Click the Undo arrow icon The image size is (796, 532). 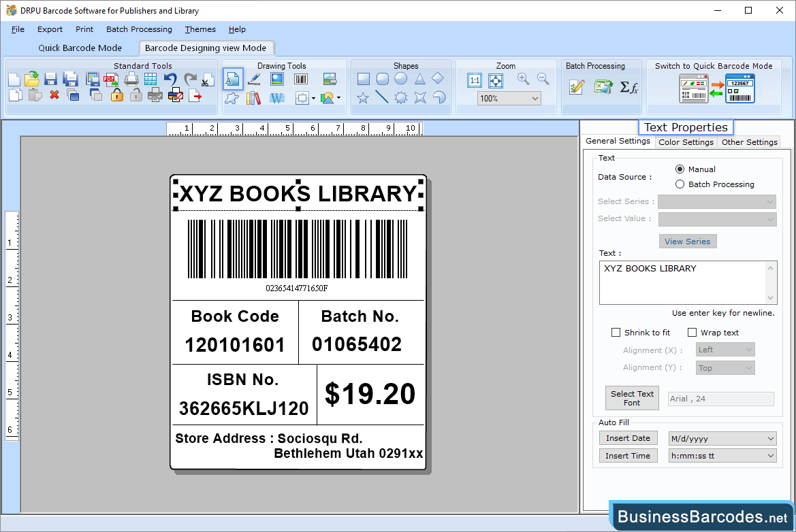(170, 79)
